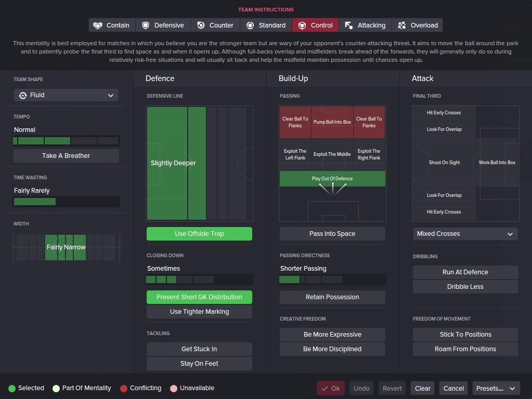The height and width of the screenshot is (399, 532).
Task: Adjust the Tempo slider bar
Action: tap(66, 141)
